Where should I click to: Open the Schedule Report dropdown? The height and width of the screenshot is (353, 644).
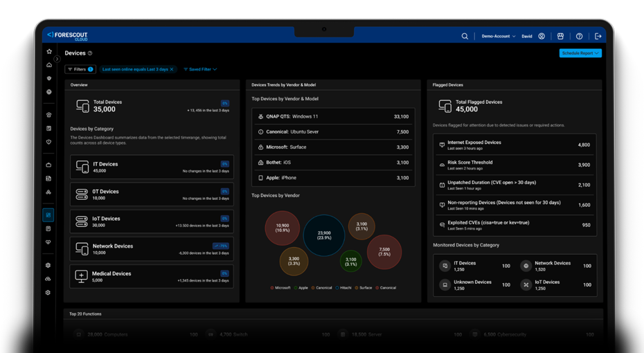[x=580, y=53]
